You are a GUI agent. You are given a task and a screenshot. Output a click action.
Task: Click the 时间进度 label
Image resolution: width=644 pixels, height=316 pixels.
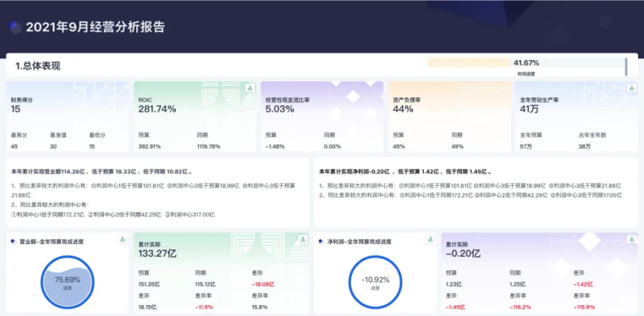point(526,74)
